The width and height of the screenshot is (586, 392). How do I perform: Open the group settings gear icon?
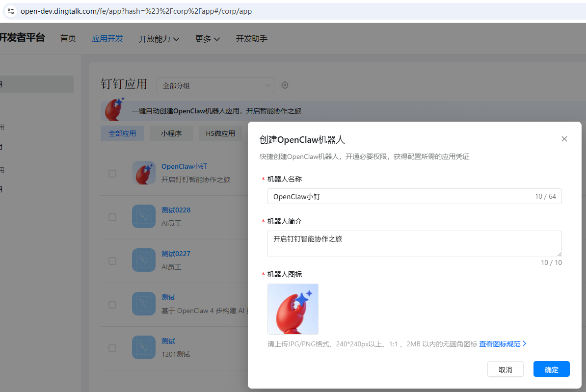pos(285,85)
